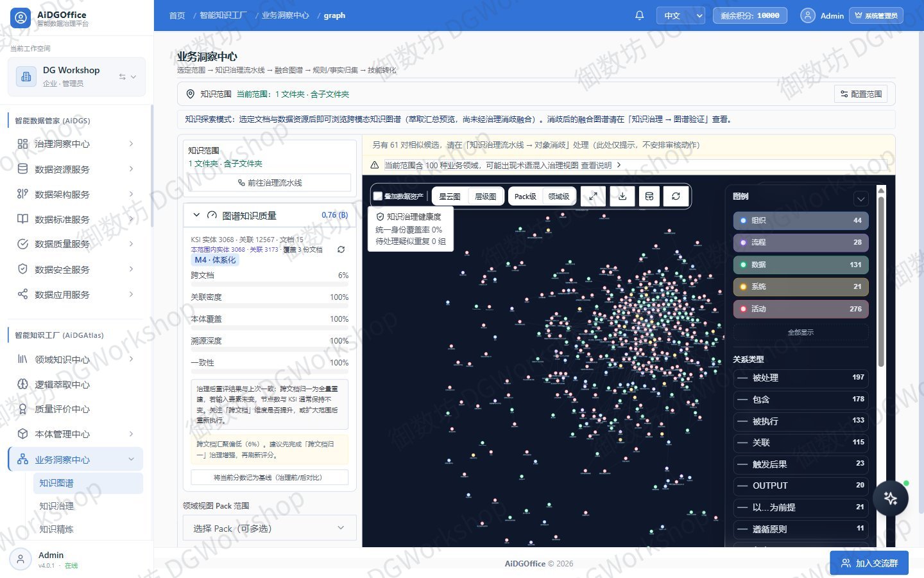
Task: Click the 跨文档 6% progress bar
Action: click(x=269, y=284)
